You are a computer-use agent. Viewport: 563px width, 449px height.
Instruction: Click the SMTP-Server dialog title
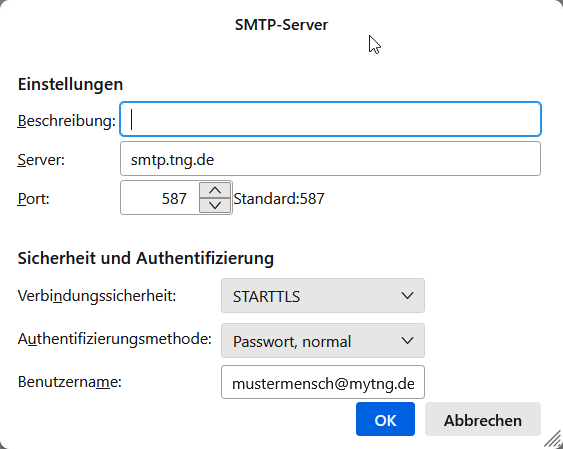click(281, 25)
